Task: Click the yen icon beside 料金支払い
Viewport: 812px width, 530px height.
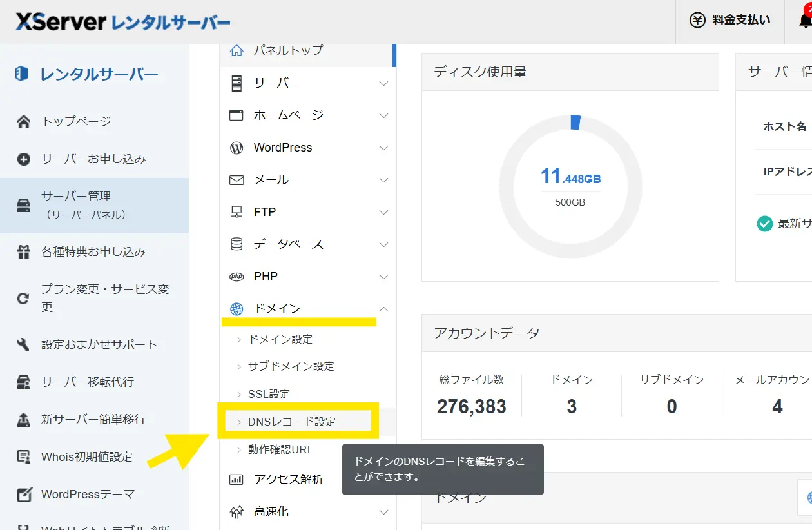Action: [697, 20]
